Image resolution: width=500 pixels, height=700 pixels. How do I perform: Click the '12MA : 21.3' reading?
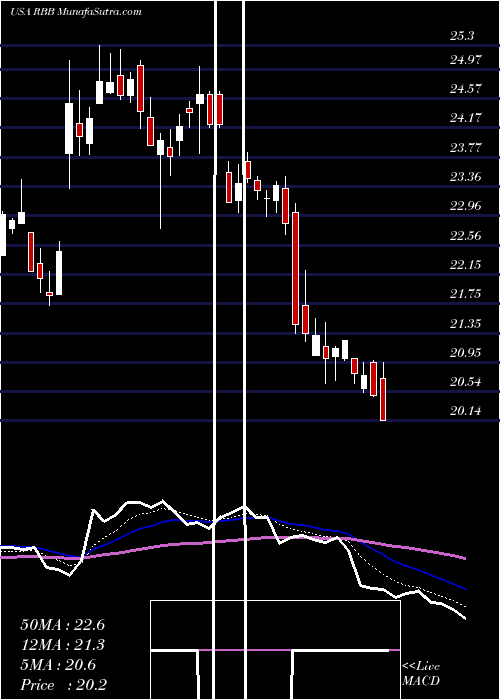coord(62,645)
